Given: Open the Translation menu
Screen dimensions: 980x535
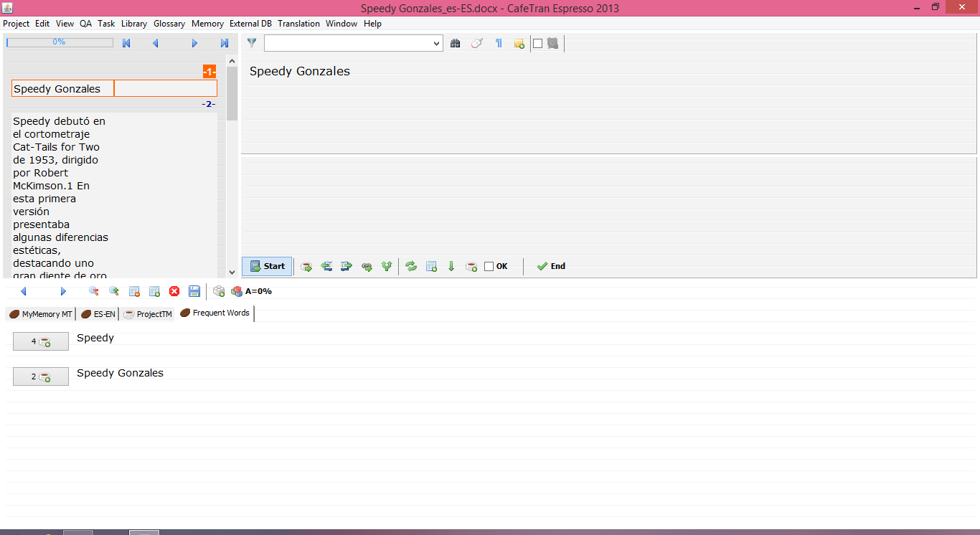Looking at the screenshot, I should 298,24.
